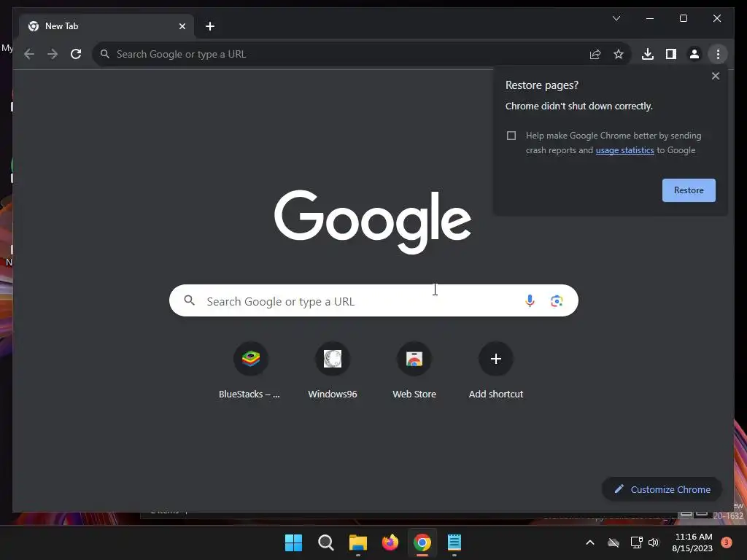Go back with the back arrow
The height and width of the screenshot is (560, 747).
coord(29,54)
